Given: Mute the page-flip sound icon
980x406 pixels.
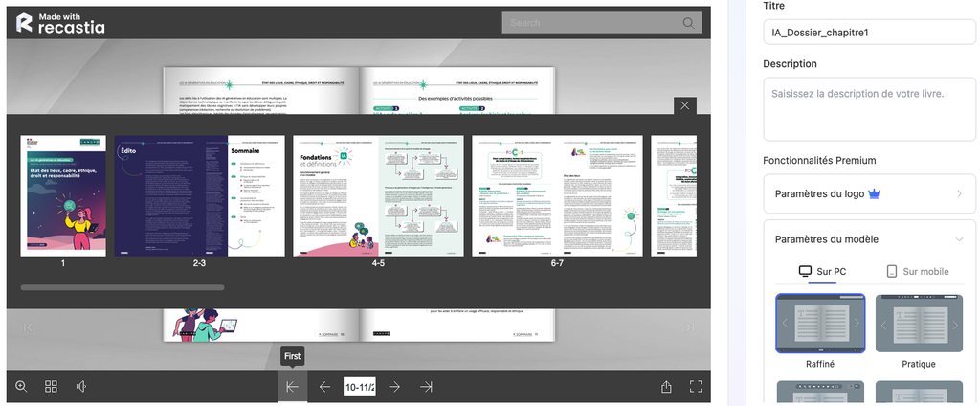Looking at the screenshot, I should click(x=80, y=387).
